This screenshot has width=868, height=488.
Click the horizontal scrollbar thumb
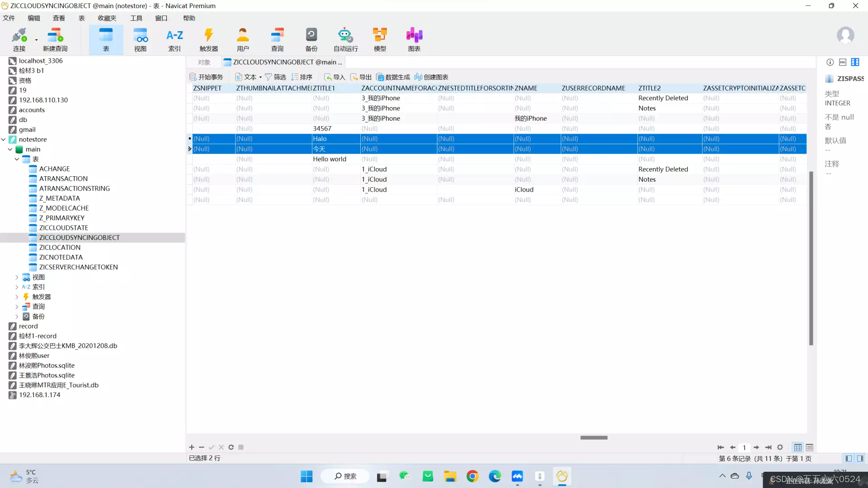click(594, 437)
